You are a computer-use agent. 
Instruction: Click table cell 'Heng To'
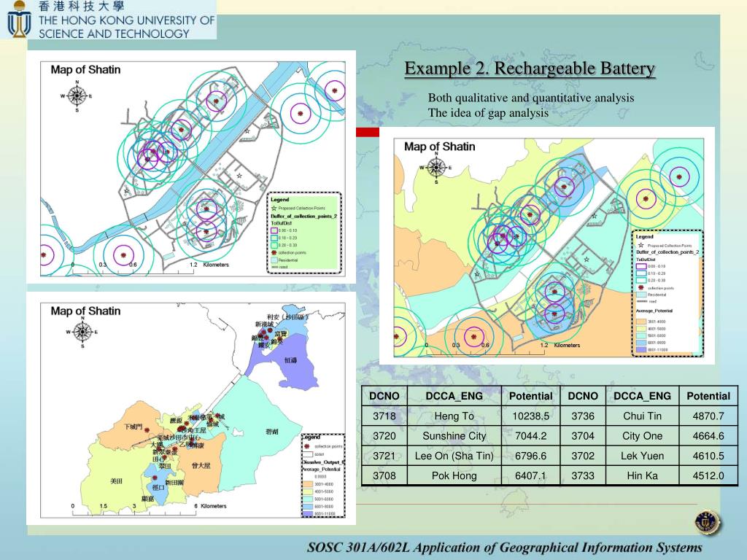click(454, 416)
